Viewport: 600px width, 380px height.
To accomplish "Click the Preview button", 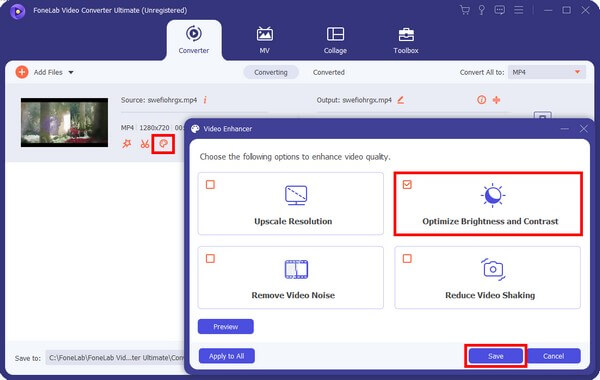I will coord(226,326).
